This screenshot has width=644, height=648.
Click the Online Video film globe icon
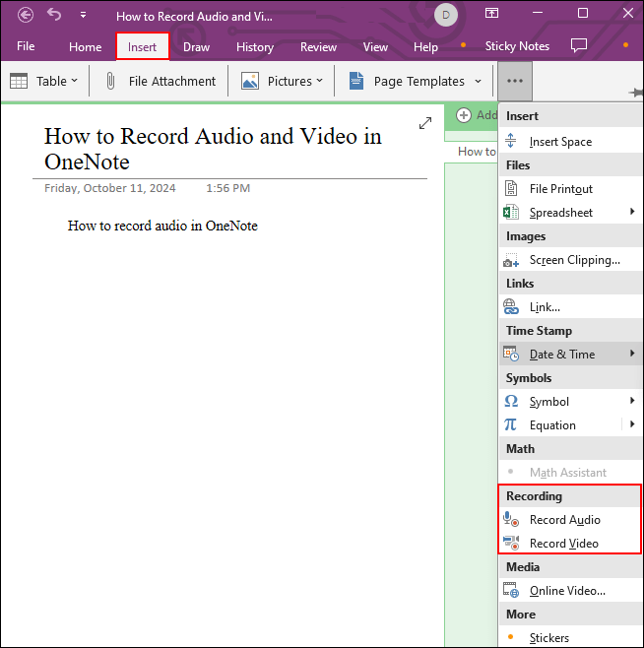511,590
